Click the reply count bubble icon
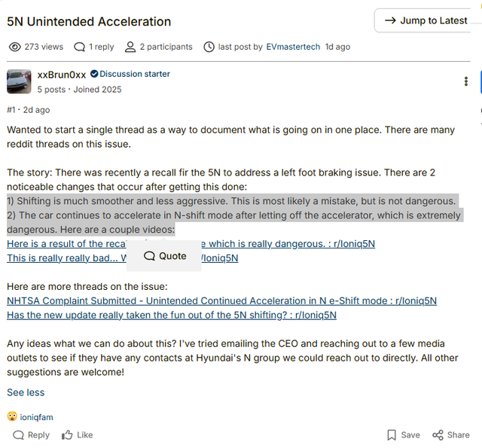Viewport: 482px width, 448px height. (79, 47)
